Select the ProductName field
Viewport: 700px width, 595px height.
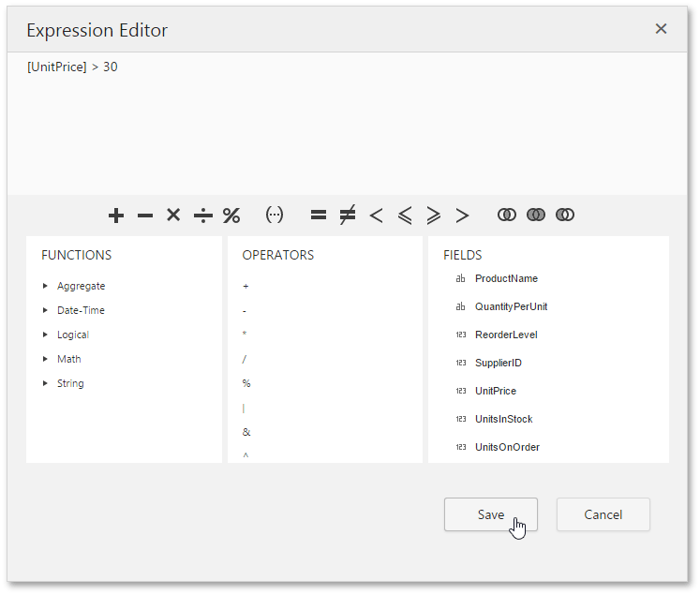click(x=506, y=278)
